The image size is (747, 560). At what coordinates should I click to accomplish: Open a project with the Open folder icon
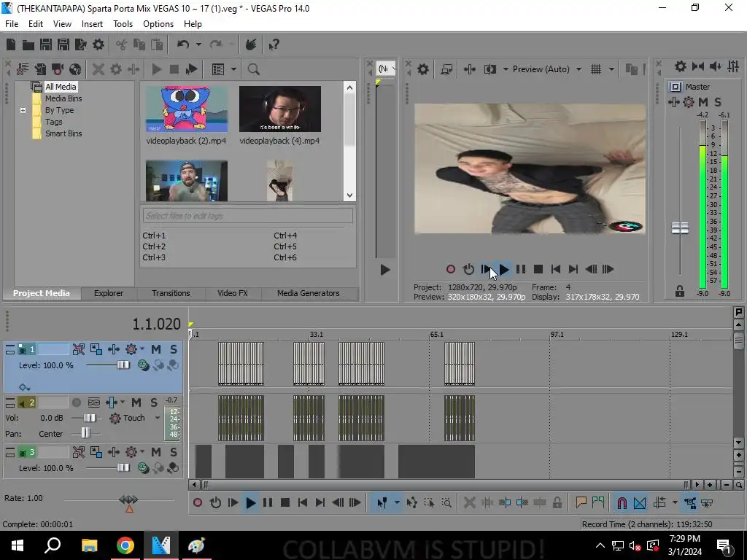[x=28, y=44]
